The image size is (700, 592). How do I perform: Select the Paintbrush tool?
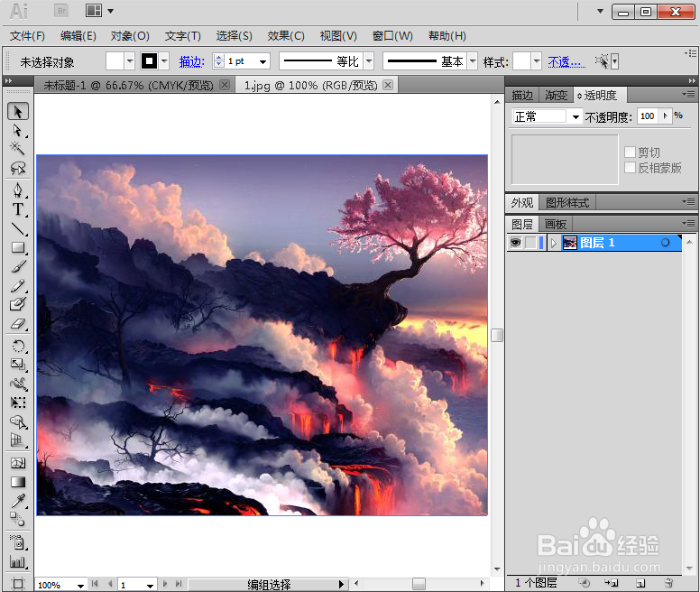[18, 266]
